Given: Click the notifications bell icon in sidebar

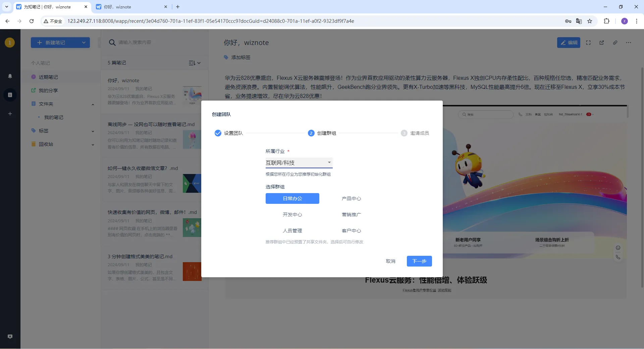Looking at the screenshot, I should click(10, 76).
